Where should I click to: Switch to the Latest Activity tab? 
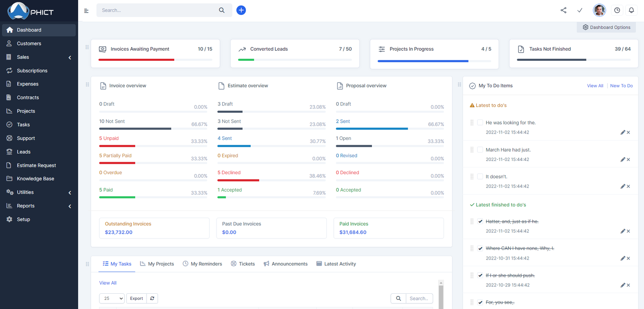pyautogui.click(x=336, y=264)
